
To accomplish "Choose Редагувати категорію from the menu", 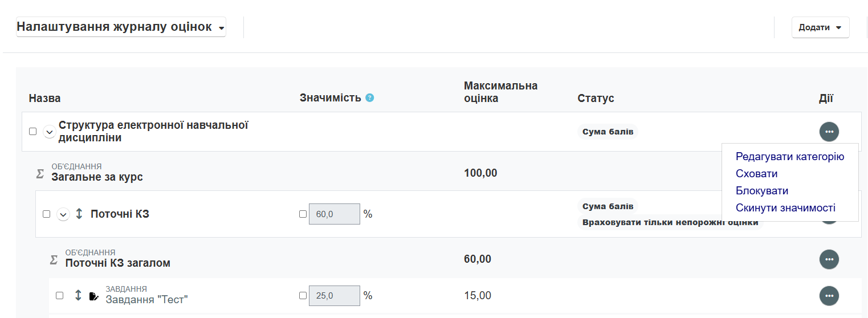I will click(789, 157).
